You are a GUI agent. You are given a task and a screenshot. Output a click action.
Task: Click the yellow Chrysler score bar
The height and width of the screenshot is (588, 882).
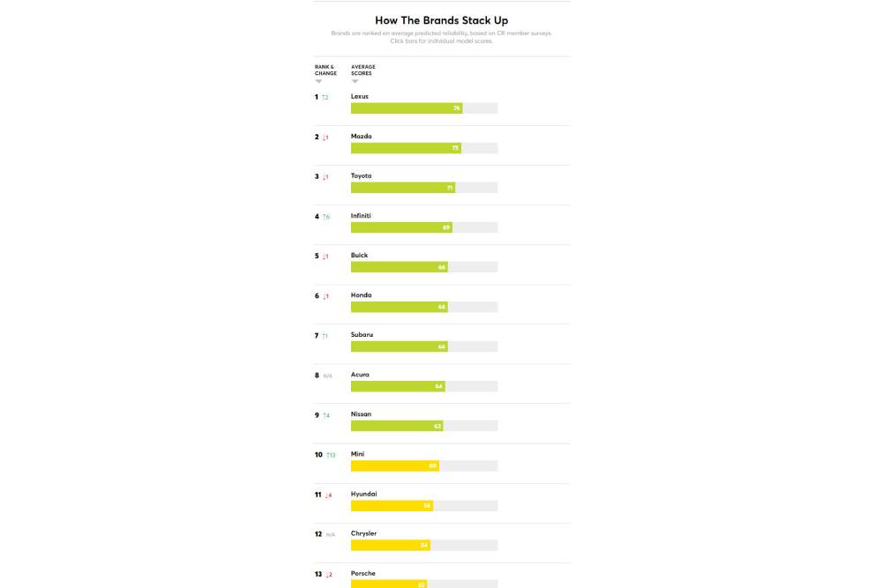click(x=391, y=545)
